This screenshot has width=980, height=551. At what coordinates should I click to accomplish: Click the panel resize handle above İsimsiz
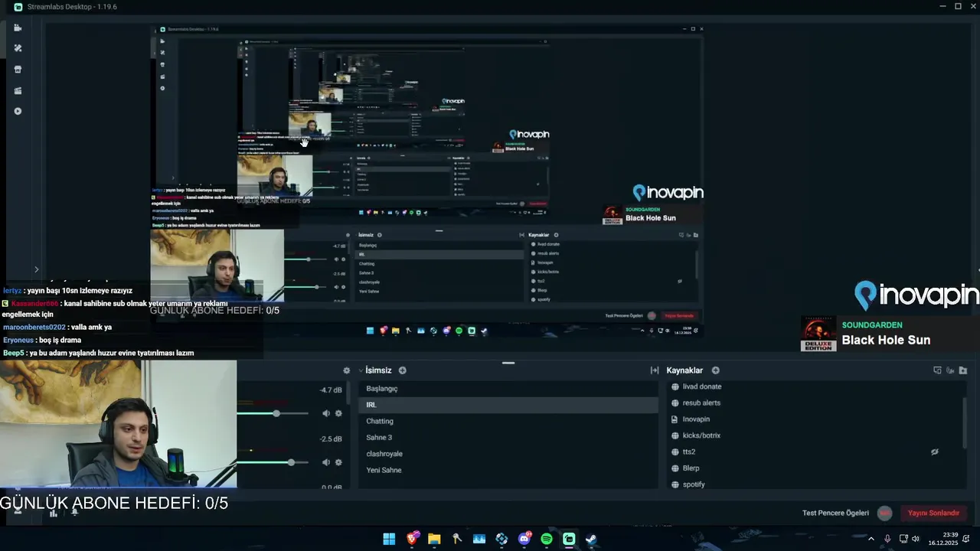pos(508,363)
